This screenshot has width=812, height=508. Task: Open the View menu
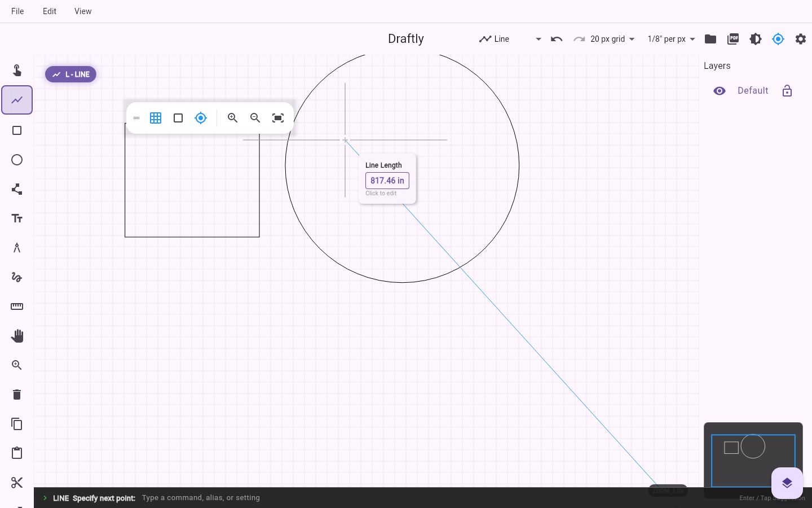pos(83,11)
